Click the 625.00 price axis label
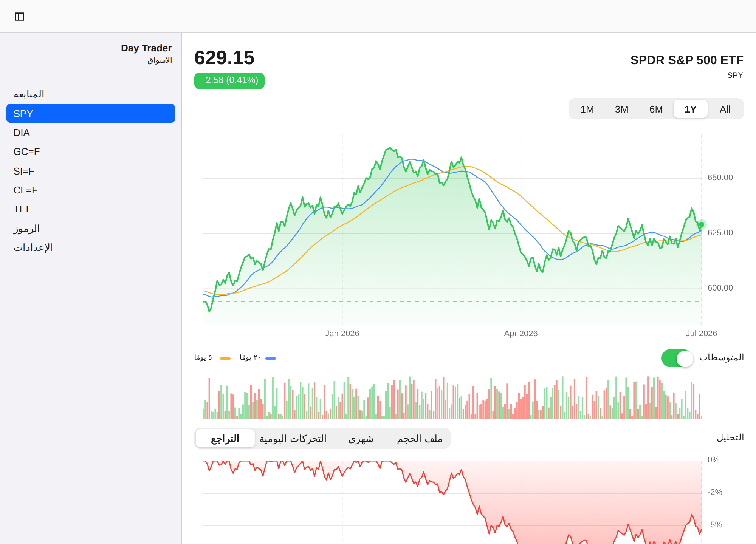Viewport: 756px width, 544px height. coord(720,233)
